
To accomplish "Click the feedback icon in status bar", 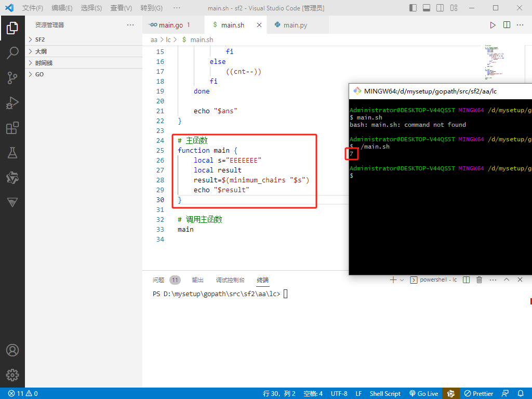I will click(505, 394).
